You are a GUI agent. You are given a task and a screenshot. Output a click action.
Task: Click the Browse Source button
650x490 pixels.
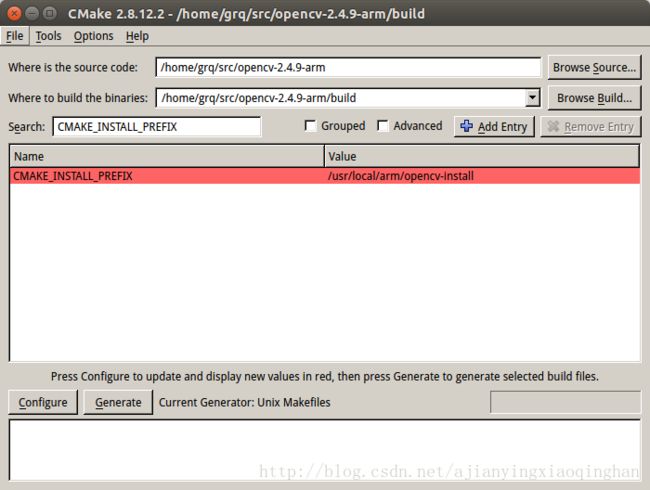click(594, 68)
